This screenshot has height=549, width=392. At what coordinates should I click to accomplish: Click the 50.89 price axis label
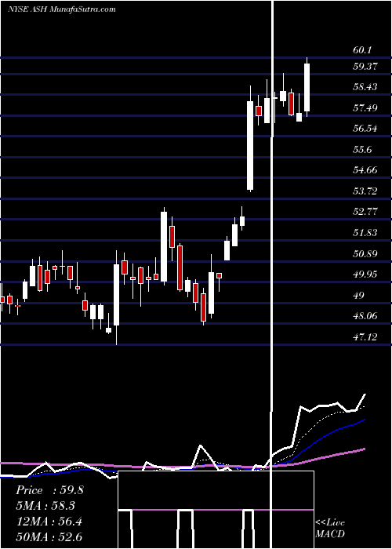(x=365, y=253)
